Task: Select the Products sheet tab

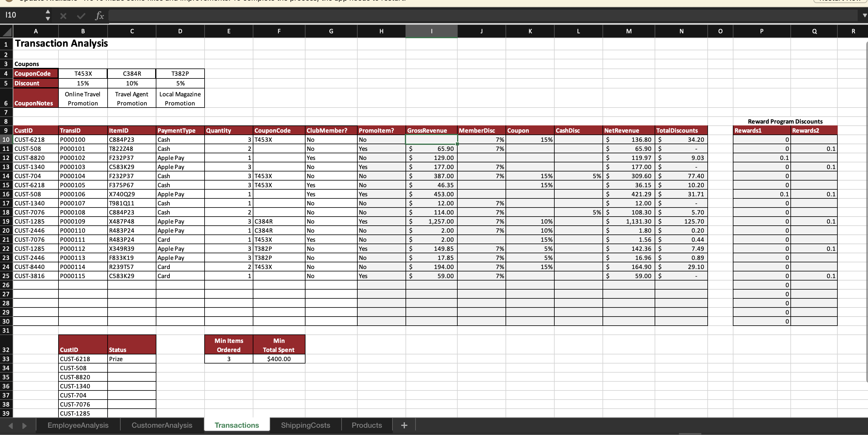Action: tap(366, 425)
